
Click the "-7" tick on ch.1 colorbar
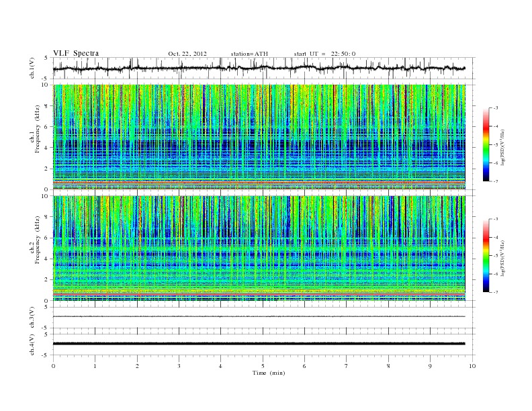click(x=496, y=181)
